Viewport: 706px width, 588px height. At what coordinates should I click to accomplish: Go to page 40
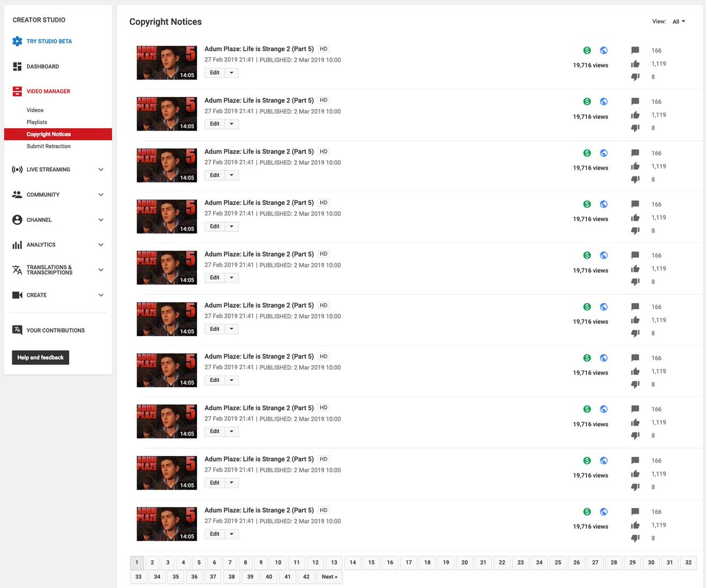(269, 577)
